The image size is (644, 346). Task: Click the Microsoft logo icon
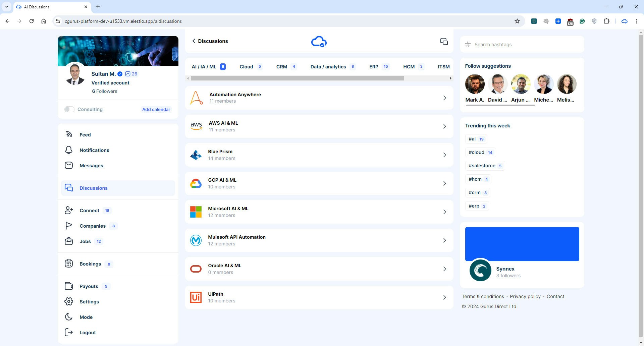[196, 212]
